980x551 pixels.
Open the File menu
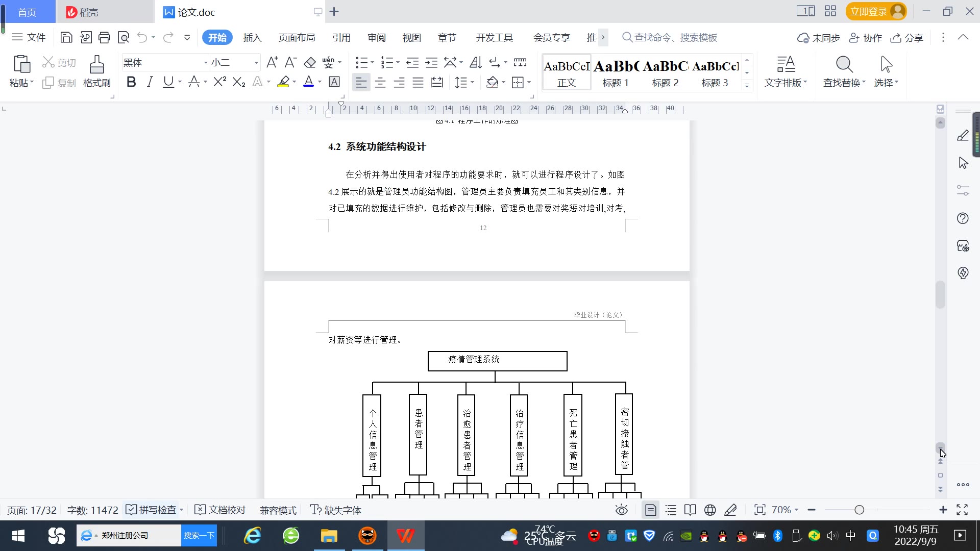pos(29,37)
